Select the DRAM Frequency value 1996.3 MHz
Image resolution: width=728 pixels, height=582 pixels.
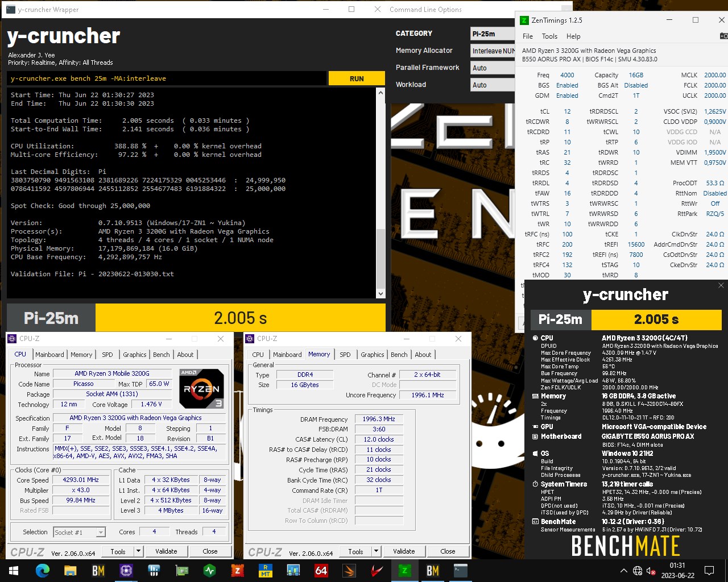pyautogui.click(x=379, y=419)
